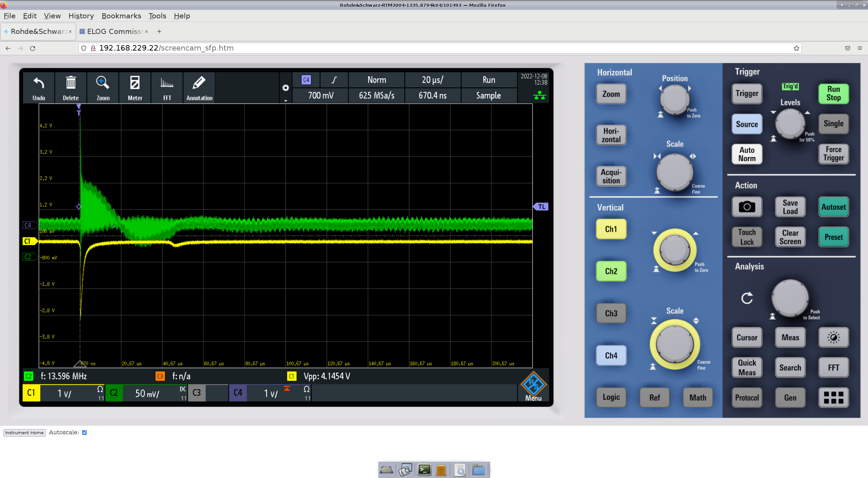Open the C4 trigger source selector

tap(306, 80)
